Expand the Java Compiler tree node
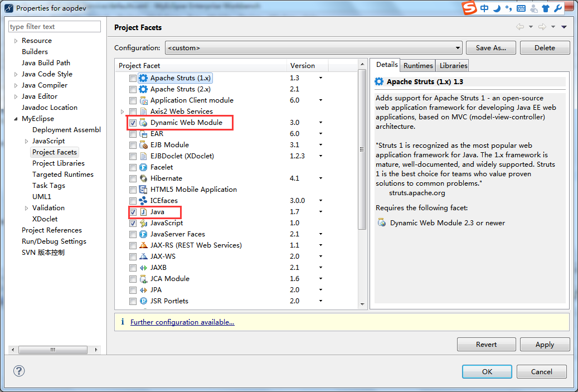This screenshot has width=578, height=392. [16, 85]
